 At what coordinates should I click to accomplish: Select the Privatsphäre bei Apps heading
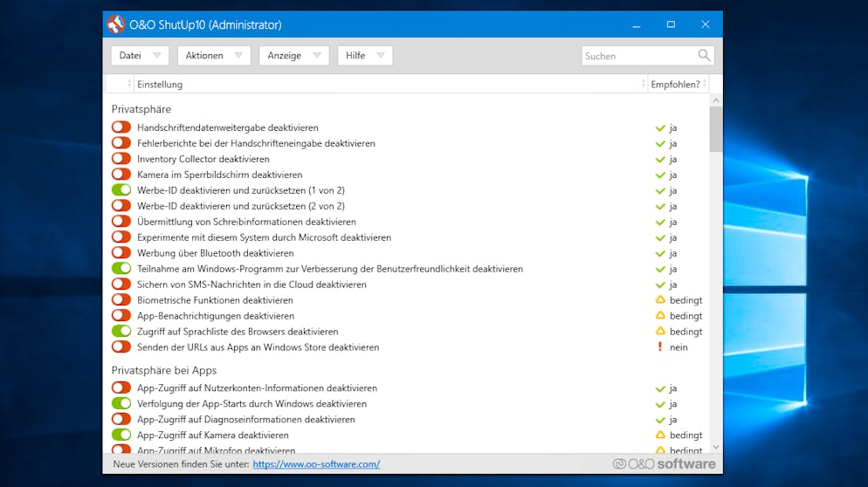164,370
